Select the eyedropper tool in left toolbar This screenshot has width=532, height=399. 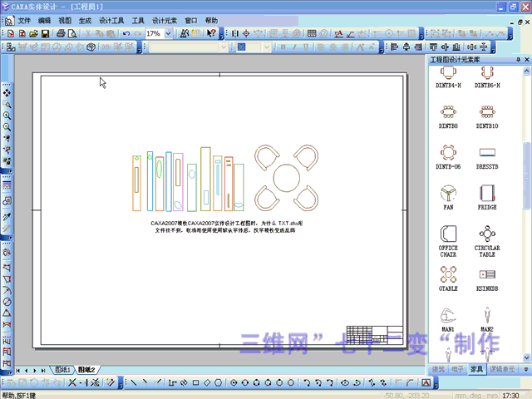[x=7, y=216]
